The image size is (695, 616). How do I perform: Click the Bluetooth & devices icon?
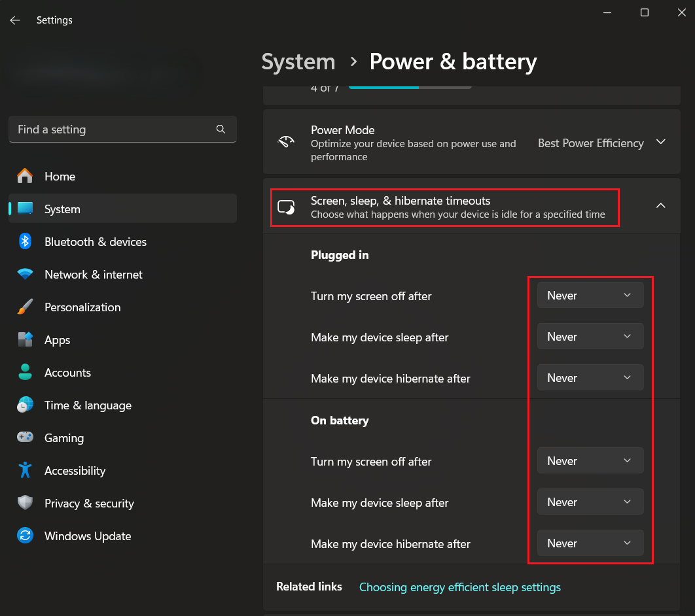tap(26, 242)
